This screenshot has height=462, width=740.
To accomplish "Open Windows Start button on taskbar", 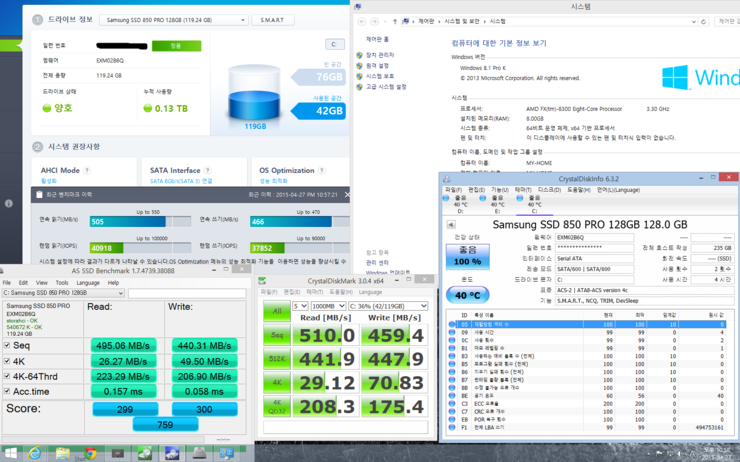I will (9, 454).
